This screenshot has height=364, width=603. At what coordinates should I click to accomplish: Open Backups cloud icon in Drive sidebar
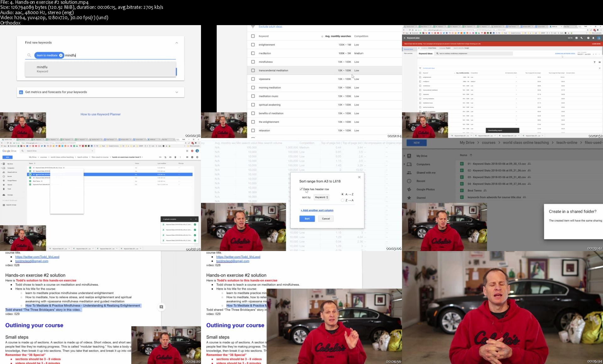4,195
